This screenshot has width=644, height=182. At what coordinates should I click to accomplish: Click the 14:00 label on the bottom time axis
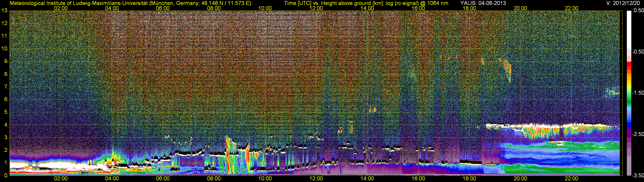(x=367, y=179)
